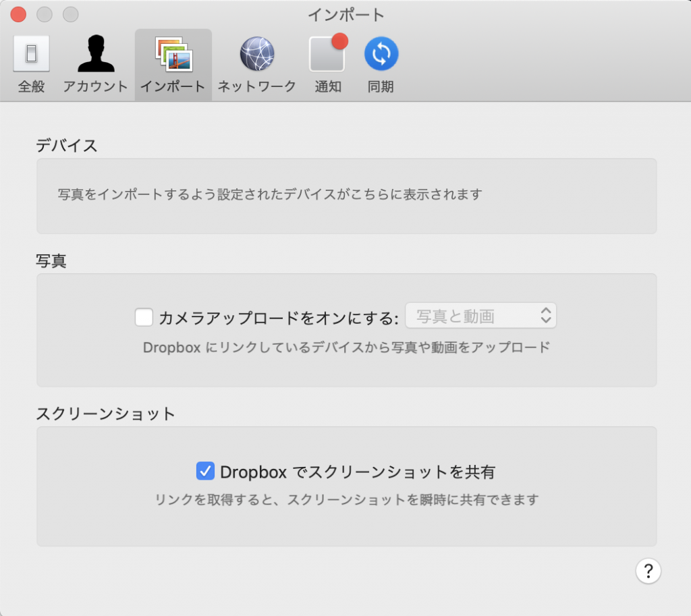Image resolution: width=691 pixels, height=616 pixels.
Task: Expand the 写真と動画 dropdown
Action: coord(480,316)
